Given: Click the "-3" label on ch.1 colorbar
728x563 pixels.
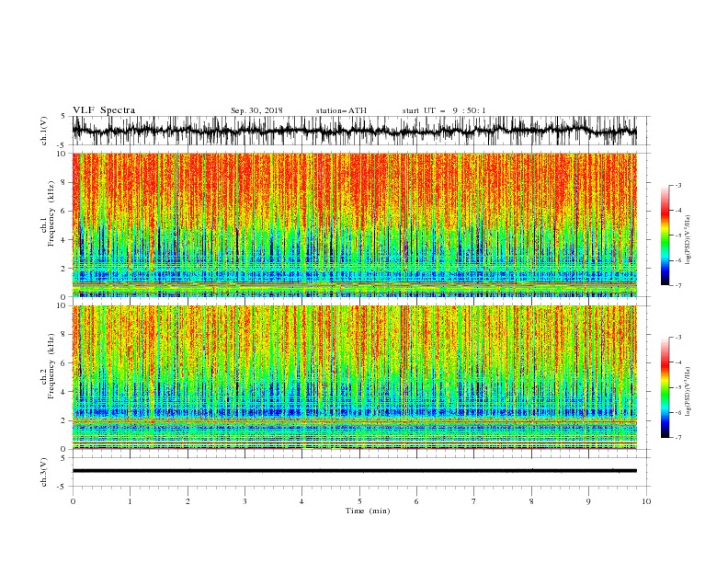Looking at the screenshot, I should coord(677,185).
